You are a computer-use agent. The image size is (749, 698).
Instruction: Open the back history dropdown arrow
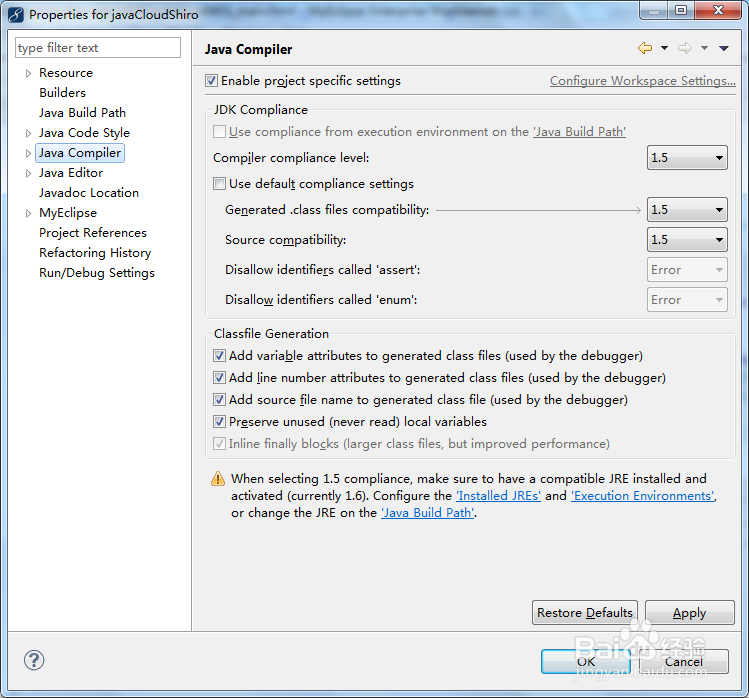click(664, 48)
